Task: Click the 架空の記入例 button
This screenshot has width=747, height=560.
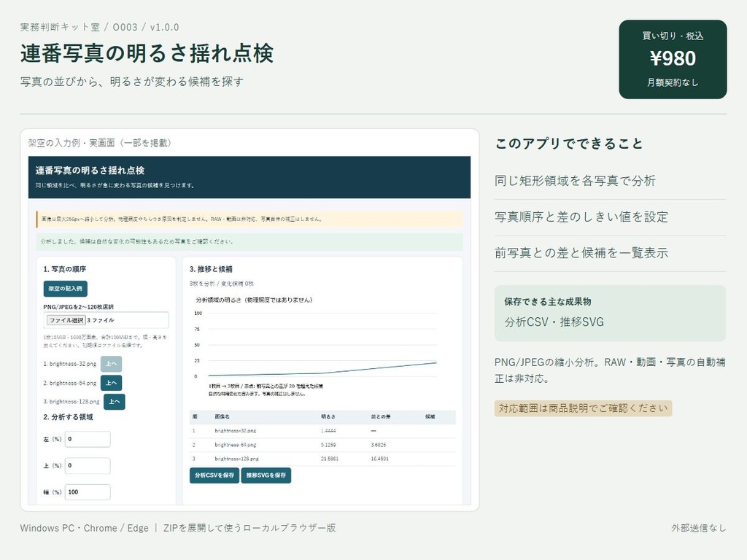Action: [x=65, y=289]
